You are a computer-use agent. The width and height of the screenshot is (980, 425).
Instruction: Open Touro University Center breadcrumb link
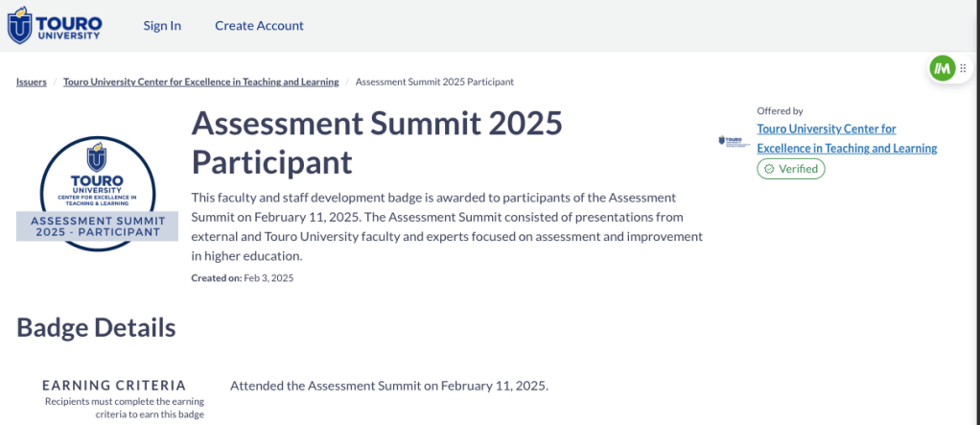click(x=200, y=82)
